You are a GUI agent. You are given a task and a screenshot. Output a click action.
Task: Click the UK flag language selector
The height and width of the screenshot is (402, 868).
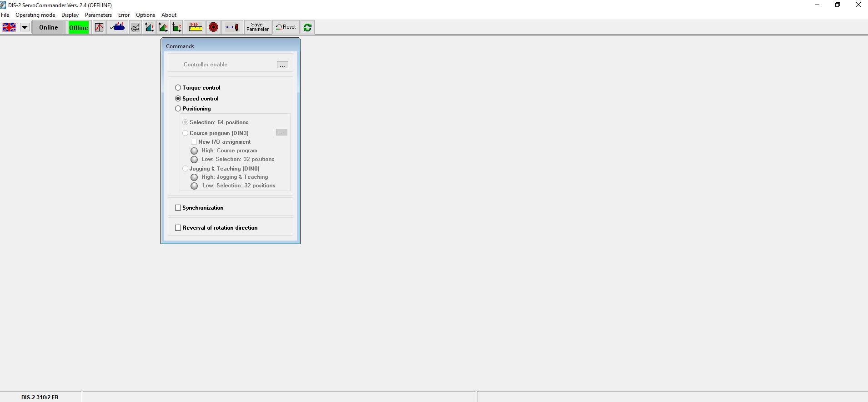click(9, 27)
